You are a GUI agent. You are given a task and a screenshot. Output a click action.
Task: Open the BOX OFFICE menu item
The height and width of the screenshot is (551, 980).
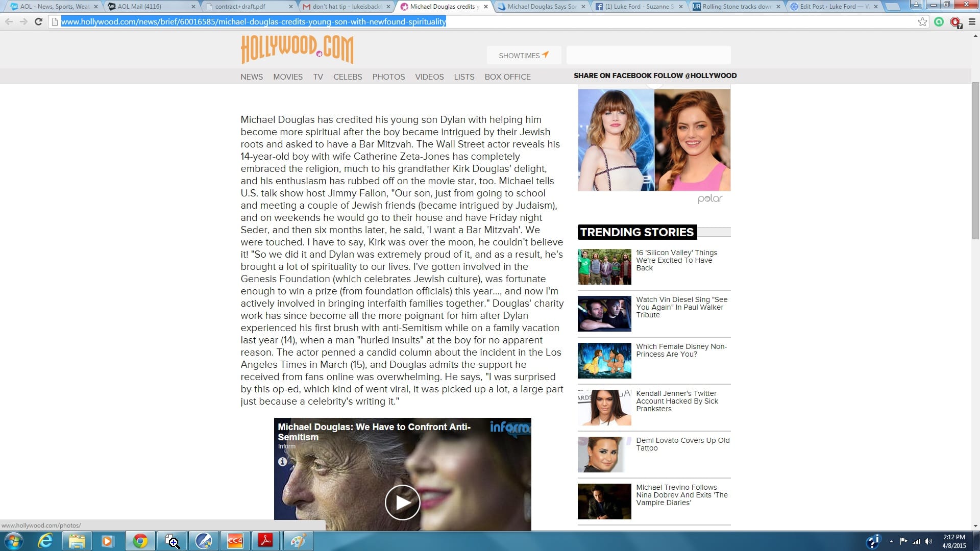(x=507, y=77)
